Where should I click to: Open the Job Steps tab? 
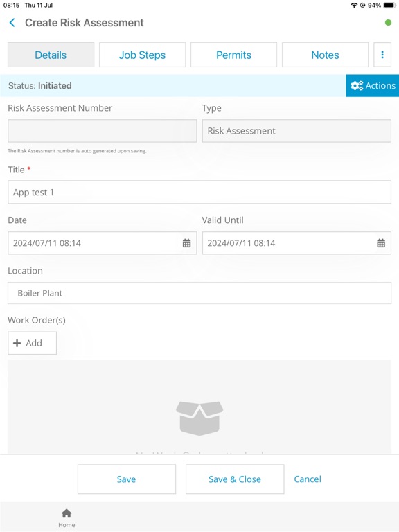[x=142, y=55]
